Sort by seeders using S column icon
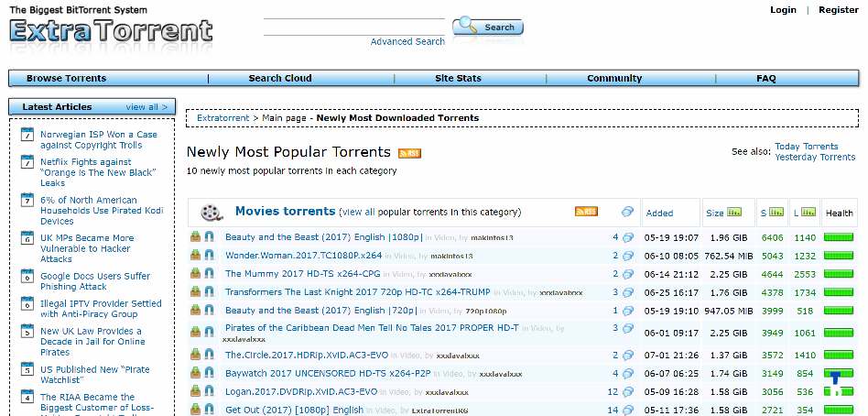Screen dimensions: 868x416 pyautogui.click(x=777, y=212)
